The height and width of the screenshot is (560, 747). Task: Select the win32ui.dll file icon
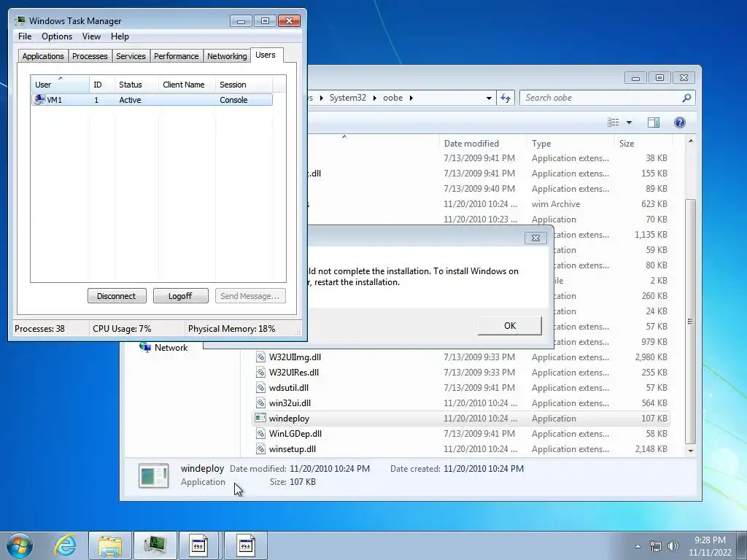click(x=260, y=402)
